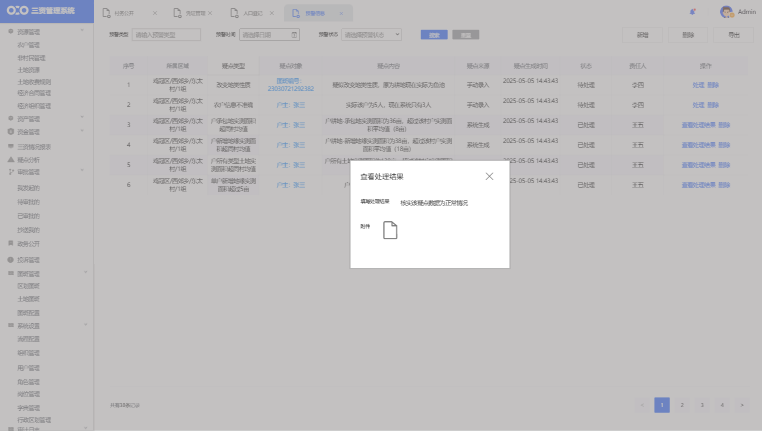Collapse the 资源管理 menu chevron
The height and width of the screenshot is (431, 762).
pos(82,31)
